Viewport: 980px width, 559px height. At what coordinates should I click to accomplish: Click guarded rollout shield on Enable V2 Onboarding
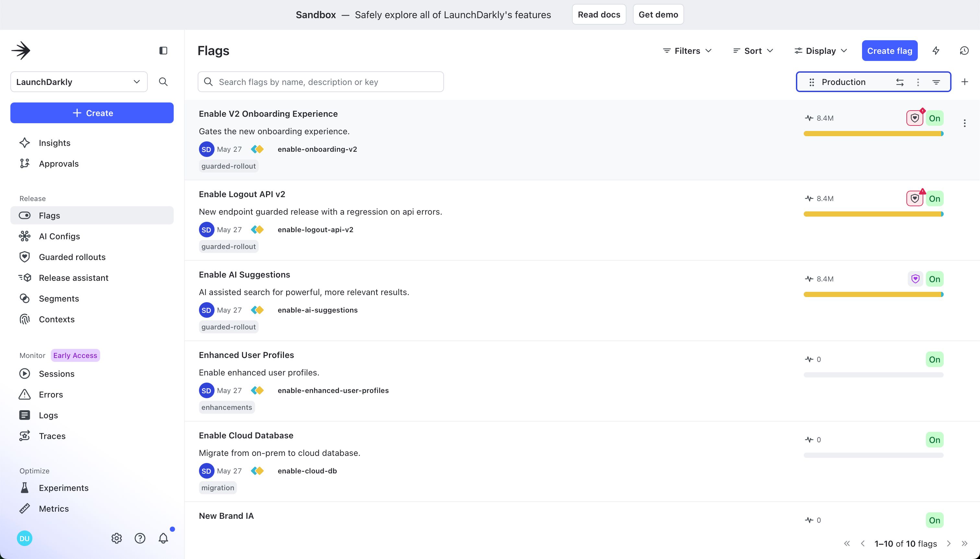tap(915, 118)
